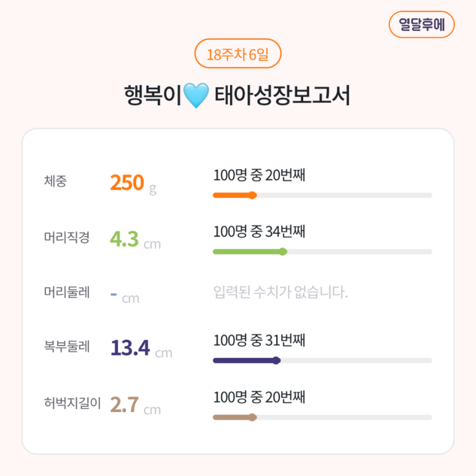The image size is (476, 476).
Task: Click the 열달후에 logo badge
Action: [422, 25]
